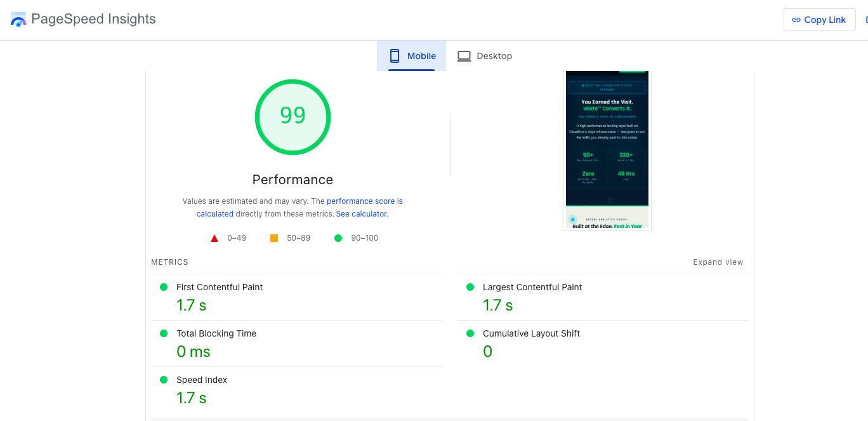Click the METRICS section label

(x=169, y=262)
